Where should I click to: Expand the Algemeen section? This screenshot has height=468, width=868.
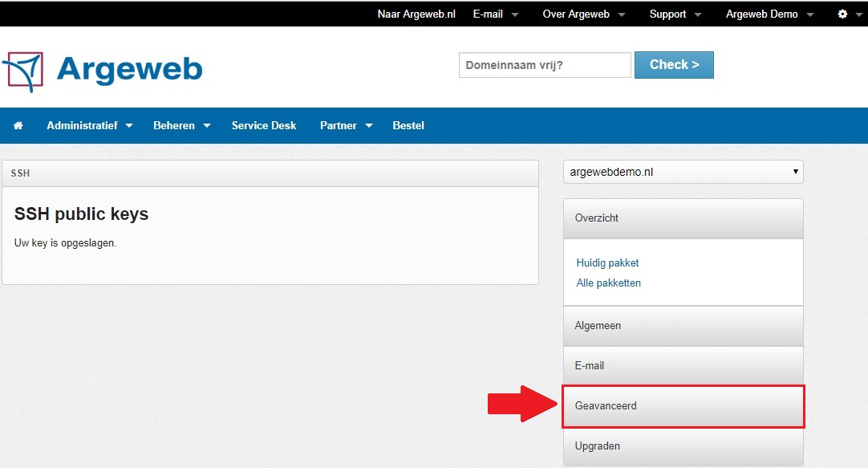[683, 326]
